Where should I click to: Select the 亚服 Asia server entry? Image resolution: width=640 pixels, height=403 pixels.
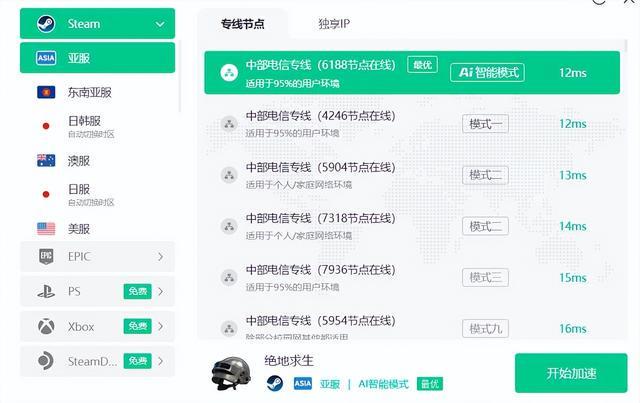click(97, 58)
